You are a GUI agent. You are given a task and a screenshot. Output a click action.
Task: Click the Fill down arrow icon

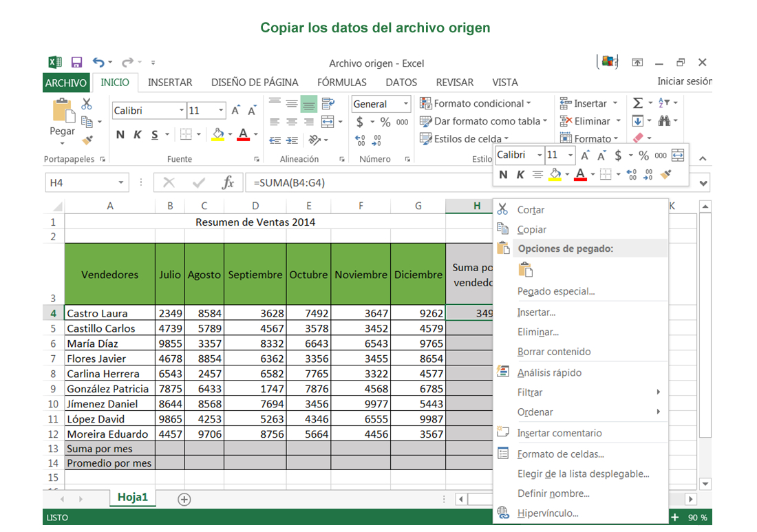638,120
